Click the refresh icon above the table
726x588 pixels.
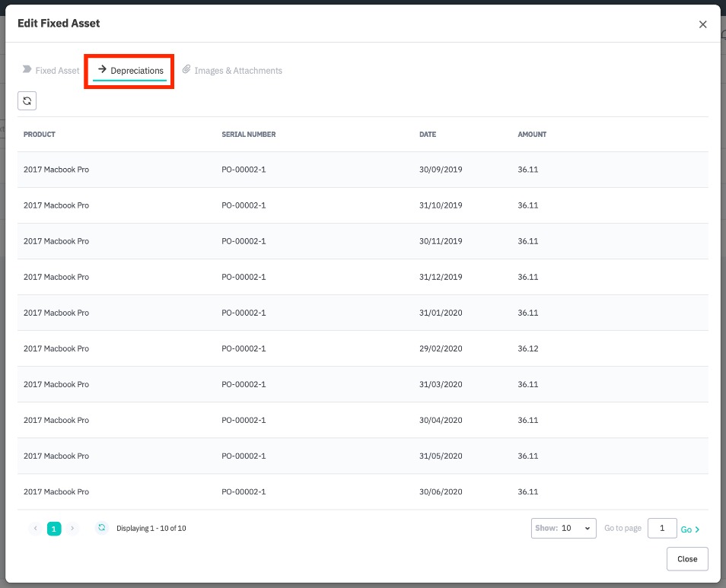[27, 100]
